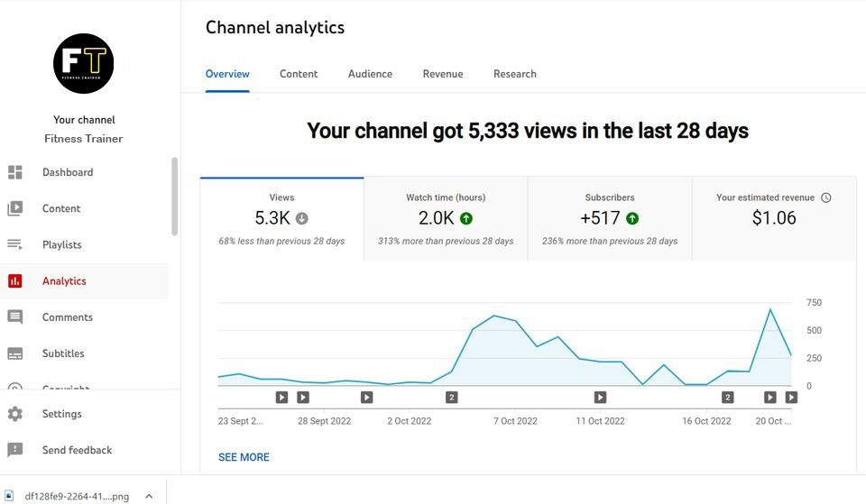The width and height of the screenshot is (866, 504).
Task: Select the Playlists icon
Action: click(15, 244)
